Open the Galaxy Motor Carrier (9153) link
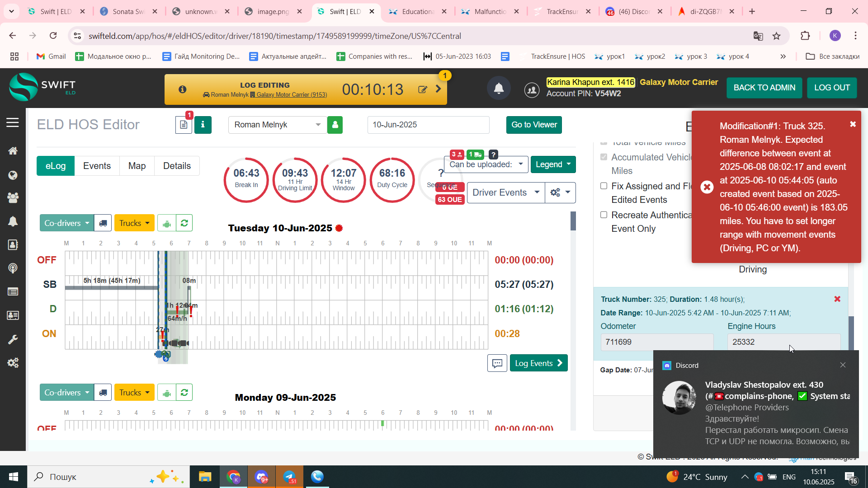 click(x=292, y=95)
